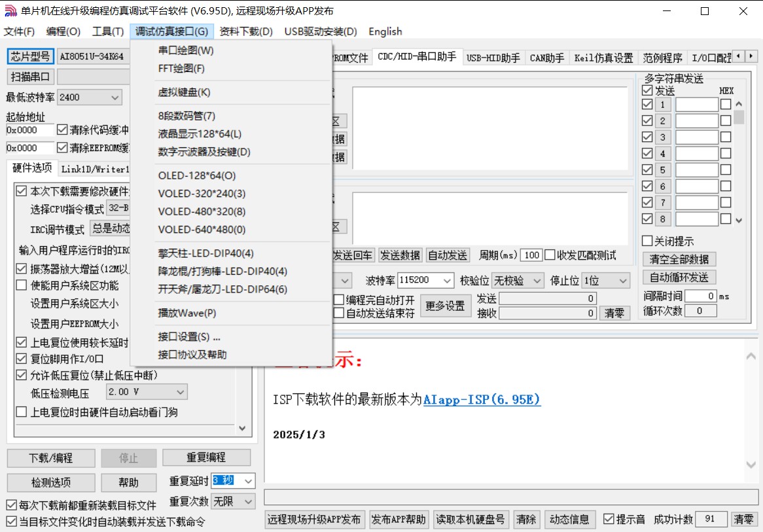Open 虚拟键盘(K) menu item
The height and width of the screenshot is (532, 763).
pyautogui.click(x=184, y=92)
